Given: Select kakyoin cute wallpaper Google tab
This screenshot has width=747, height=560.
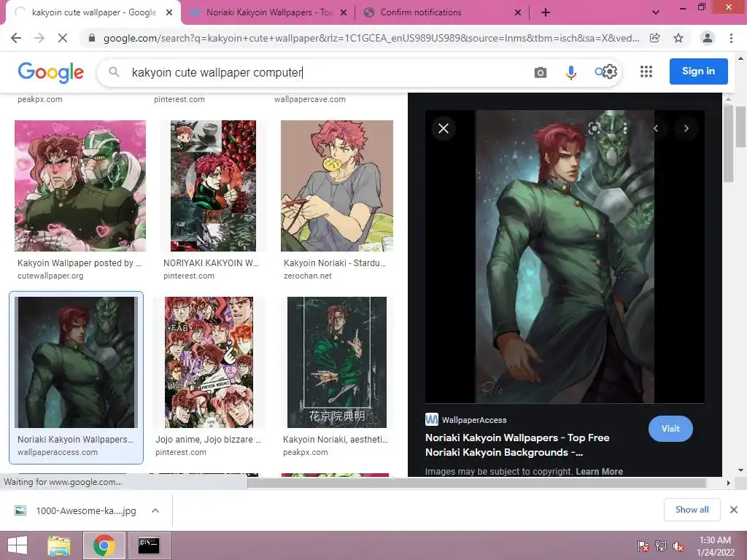Looking at the screenshot, I should point(93,12).
